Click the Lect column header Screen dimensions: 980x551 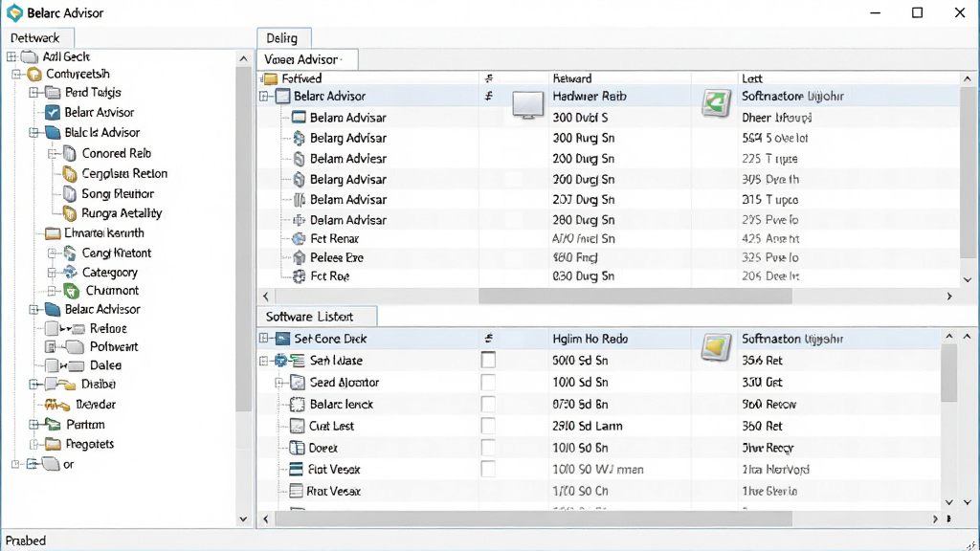pyautogui.click(x=847, y=78)
